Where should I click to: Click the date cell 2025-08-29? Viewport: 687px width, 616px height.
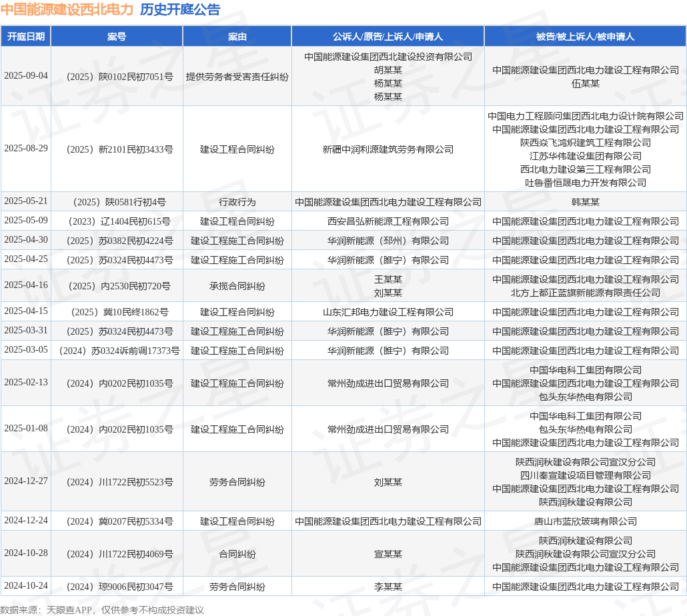pyautogui.click(x=26, y=149)
